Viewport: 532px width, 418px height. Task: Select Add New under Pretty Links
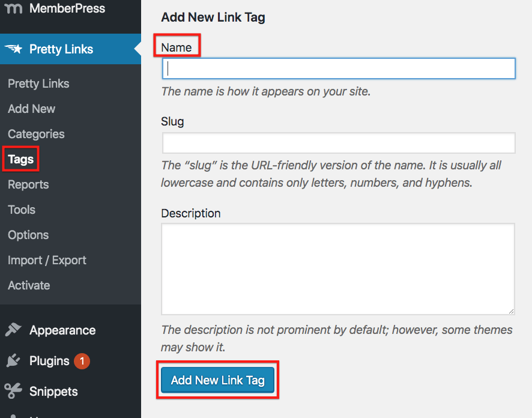pos(31,109)
